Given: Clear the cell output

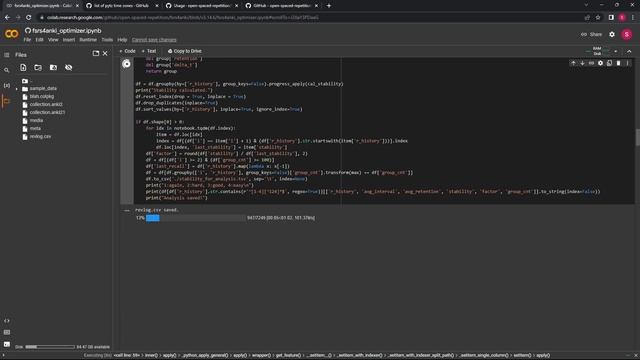Looking at the screenshot, I should point(127,211).
